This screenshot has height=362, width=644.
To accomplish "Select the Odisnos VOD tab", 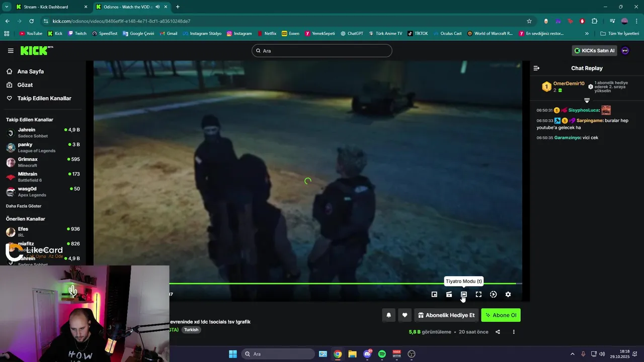I will [132, 7].
